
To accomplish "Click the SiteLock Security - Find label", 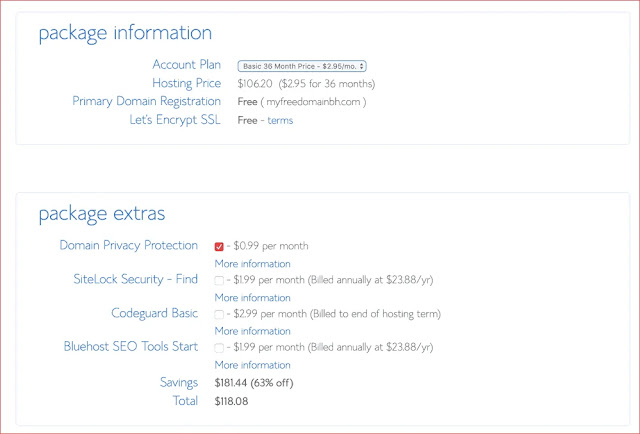I will [136, 279].
